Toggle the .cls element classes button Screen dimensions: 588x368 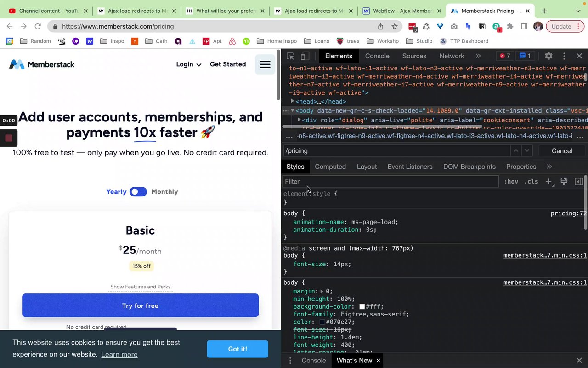point(532,182)
